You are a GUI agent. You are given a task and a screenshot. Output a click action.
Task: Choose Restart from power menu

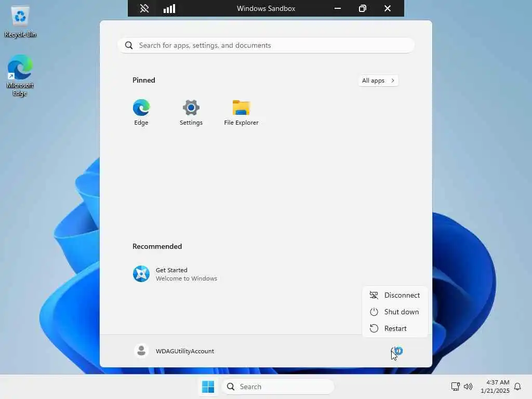pyautogui.click(x=395, y=328)
